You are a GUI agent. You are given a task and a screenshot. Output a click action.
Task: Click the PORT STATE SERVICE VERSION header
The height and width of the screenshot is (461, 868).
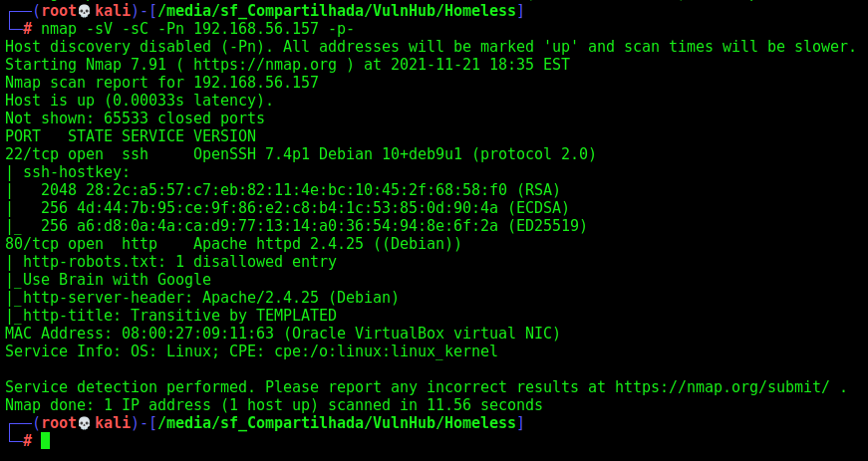(131, 136)
